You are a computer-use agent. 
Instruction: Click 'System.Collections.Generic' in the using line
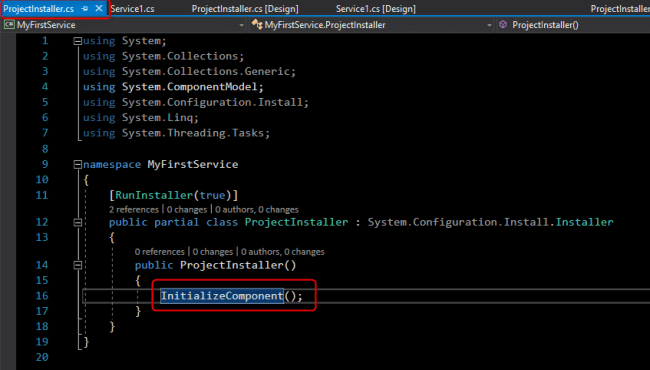[x=206, y=71]
